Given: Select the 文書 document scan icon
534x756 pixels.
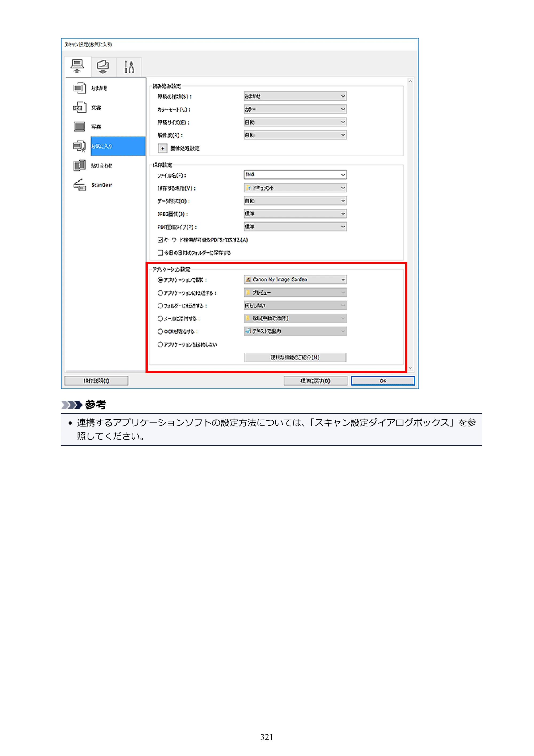Looking at the screenshot, I should coord(79,107).
